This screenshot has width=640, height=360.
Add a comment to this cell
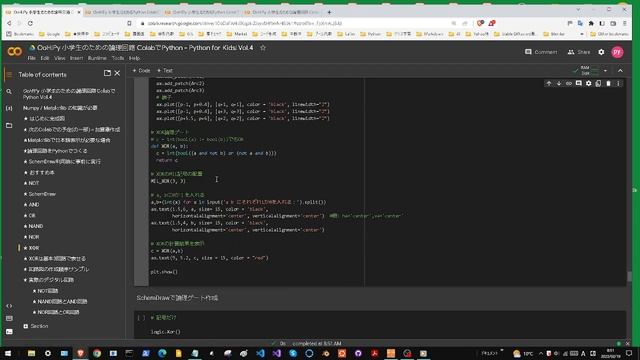pyautogui.click(x=578, y=83)
